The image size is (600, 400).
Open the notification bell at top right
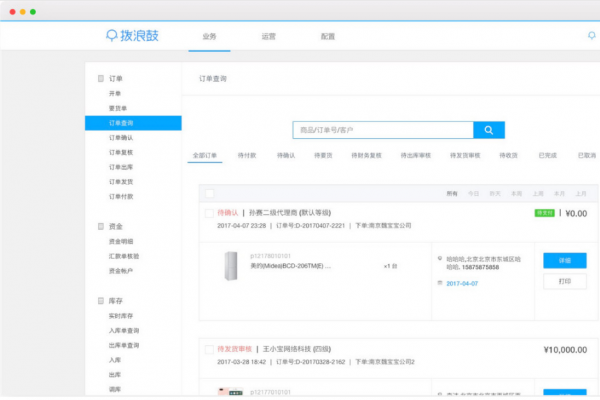[591, 36]
